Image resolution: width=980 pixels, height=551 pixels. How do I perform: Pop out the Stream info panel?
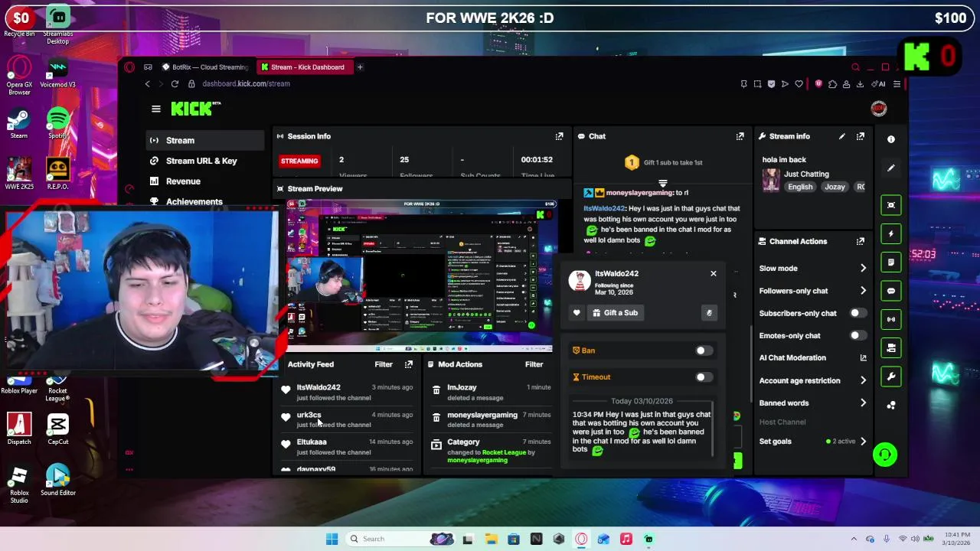pyautogui.click(x=861, y=136)
